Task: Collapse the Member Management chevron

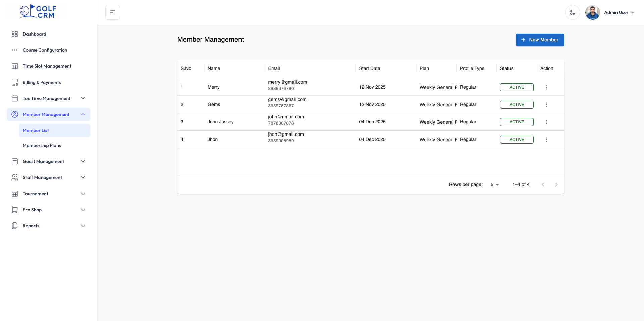Action: (83, 114)
